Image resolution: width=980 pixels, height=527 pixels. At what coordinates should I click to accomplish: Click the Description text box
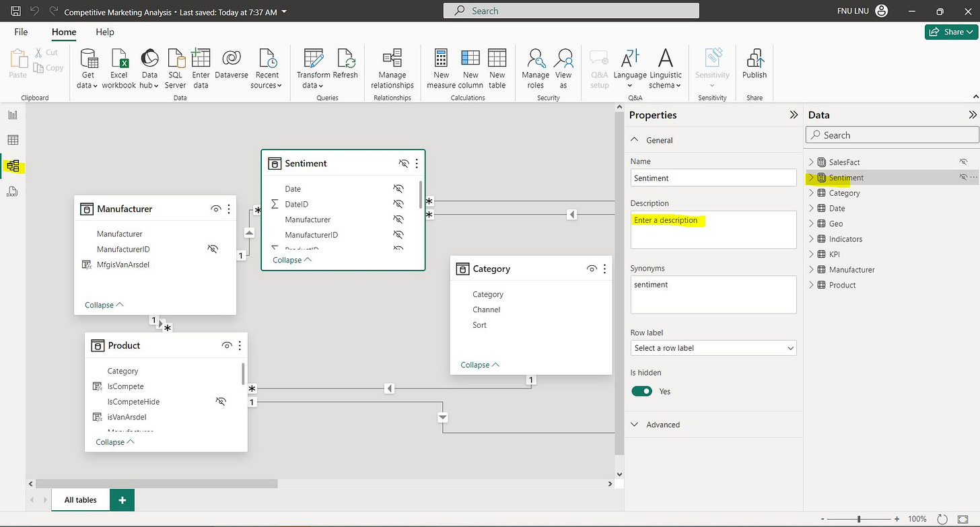point(713,230)
